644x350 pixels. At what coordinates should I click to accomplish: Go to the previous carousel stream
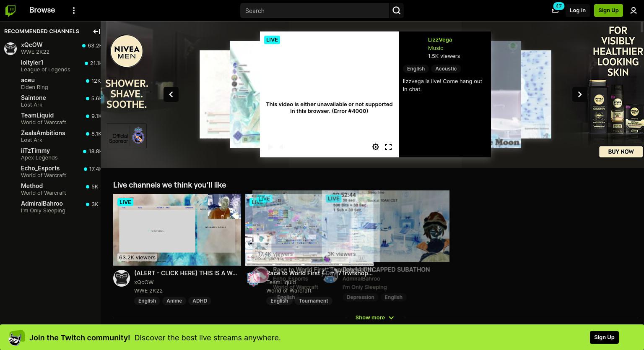[171, 94]
